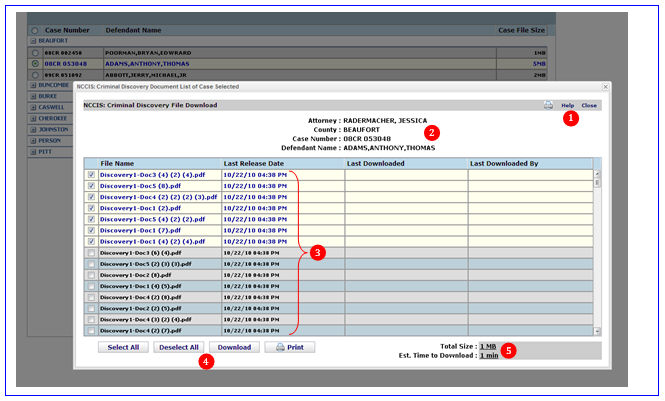
Task: Expand the DUNCOMBE county group
Action: [33, 86]
